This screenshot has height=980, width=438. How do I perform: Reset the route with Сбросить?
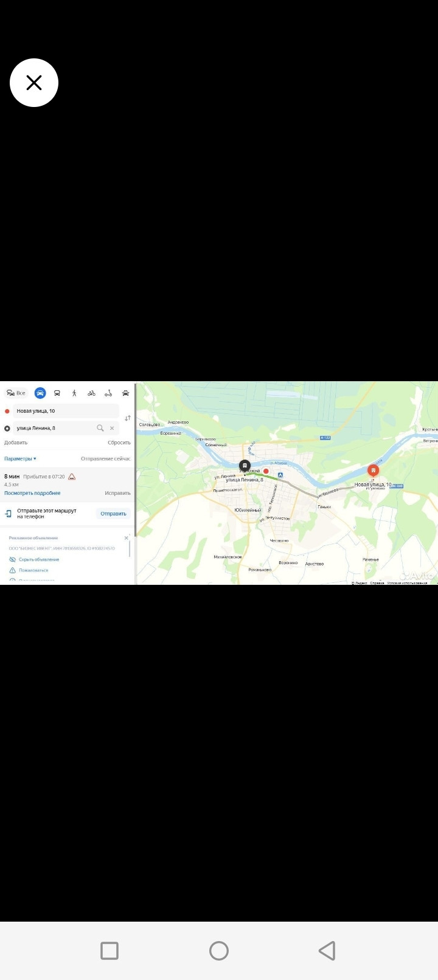[119, 443]
